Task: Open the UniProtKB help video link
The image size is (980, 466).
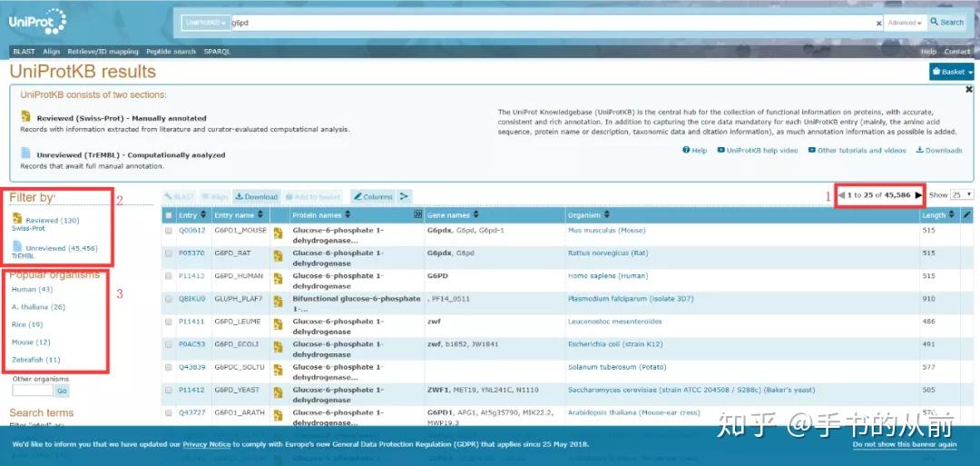Action: (x=758, y=150)
